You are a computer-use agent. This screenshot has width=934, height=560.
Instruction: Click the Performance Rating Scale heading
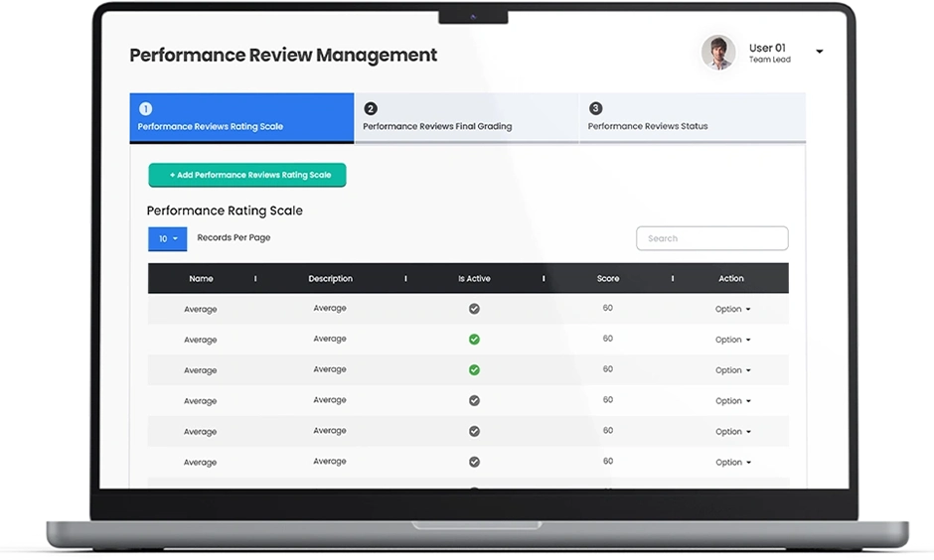coord(225,210)
